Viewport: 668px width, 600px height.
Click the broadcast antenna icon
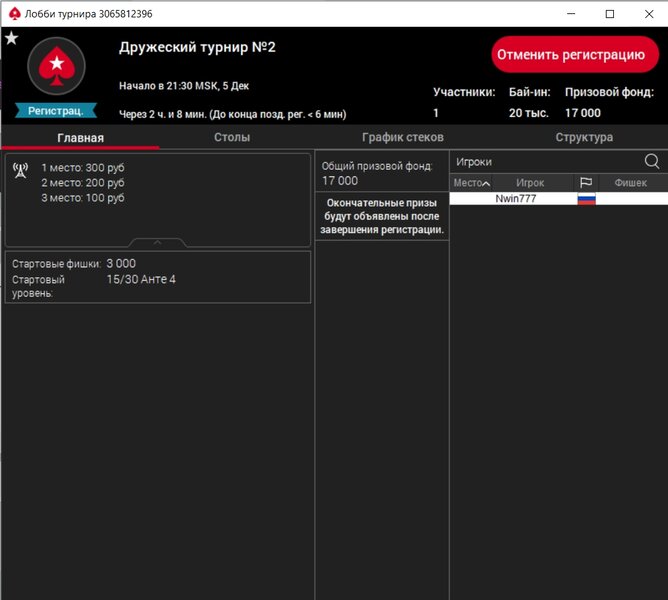(x=20, y=170)
